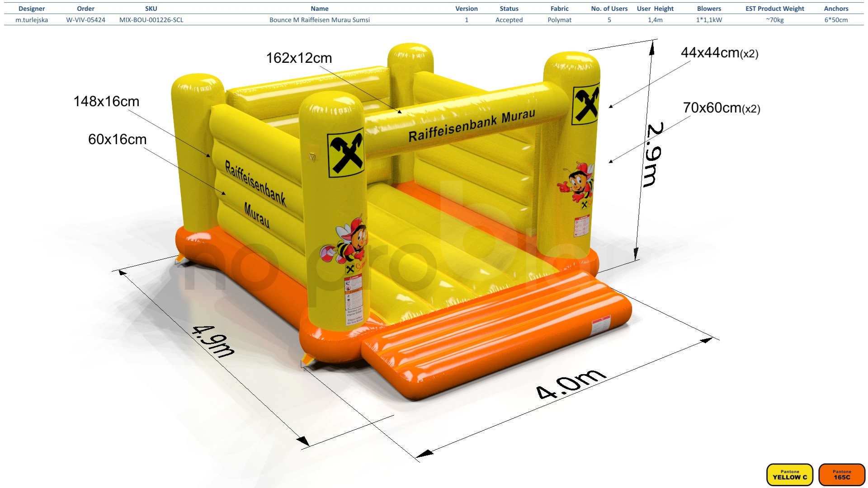Image resolution: width=868 pixels, height=488 pixels.
Task: Click the 'Designer' column header
Action: pos(32,9)
